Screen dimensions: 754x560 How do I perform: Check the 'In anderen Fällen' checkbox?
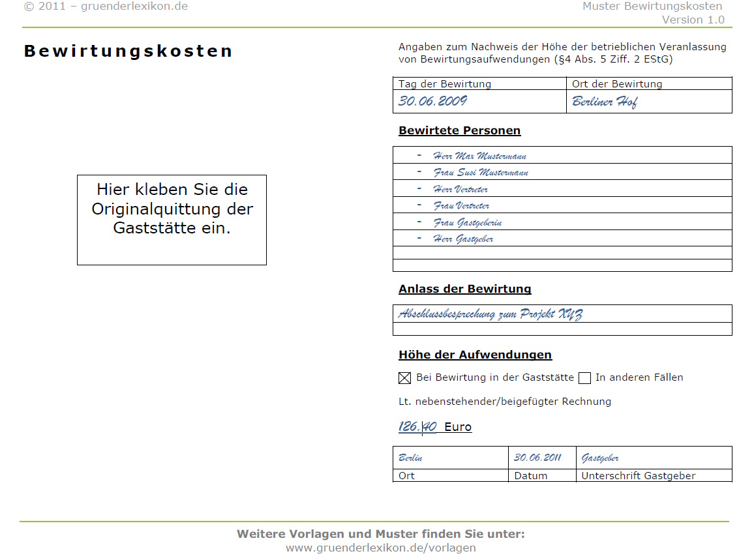pyautogui.click(x=584, y=378)
